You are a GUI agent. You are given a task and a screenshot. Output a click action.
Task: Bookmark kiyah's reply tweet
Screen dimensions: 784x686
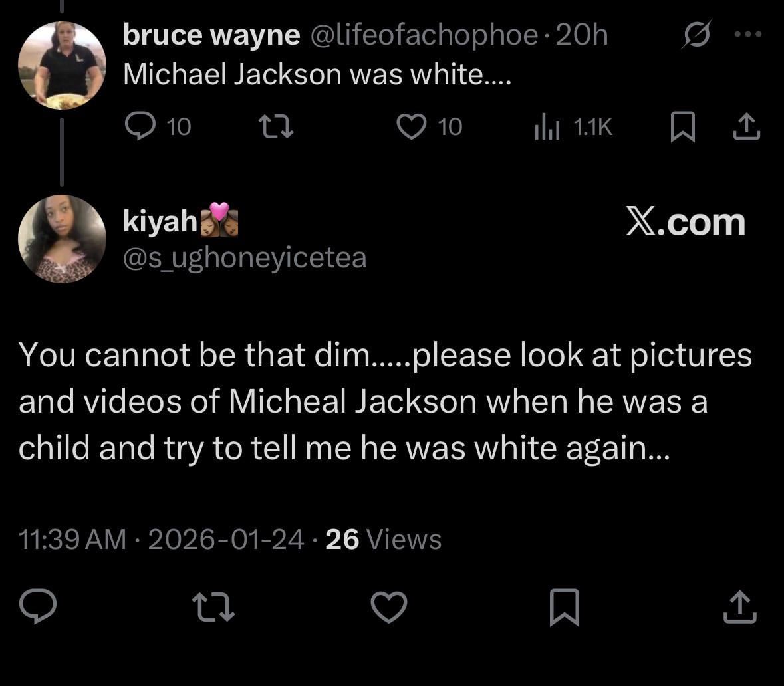565,607
